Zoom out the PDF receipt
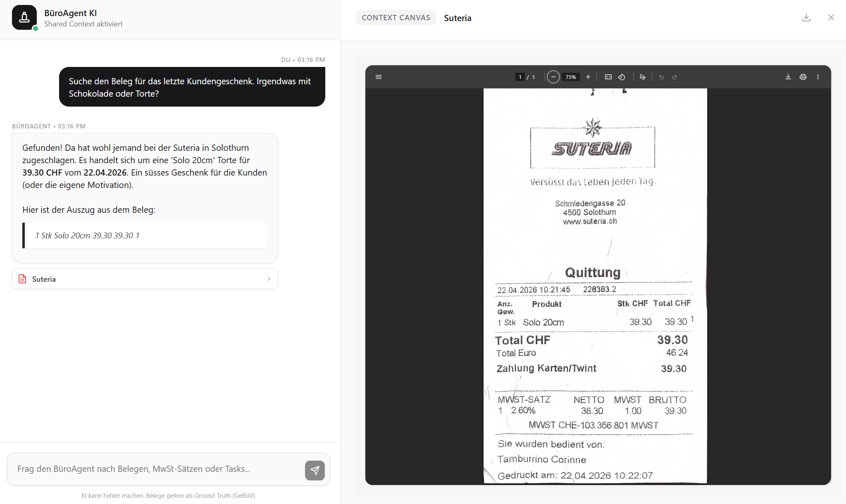846x504 pixels. [553, 77]
